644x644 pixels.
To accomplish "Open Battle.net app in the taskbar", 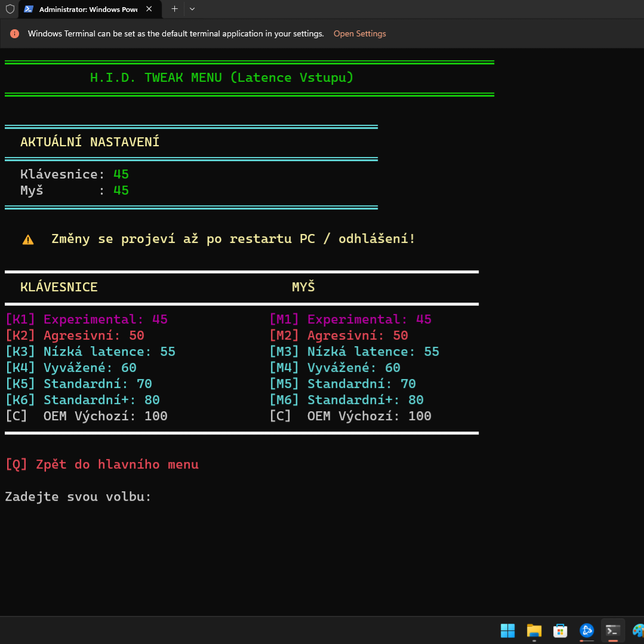I will click(586, 630).
